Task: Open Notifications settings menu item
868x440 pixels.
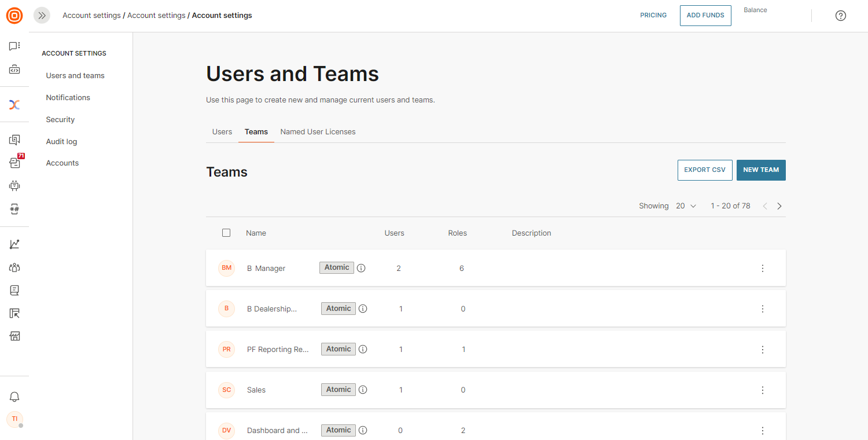Action: pos(68,97)
